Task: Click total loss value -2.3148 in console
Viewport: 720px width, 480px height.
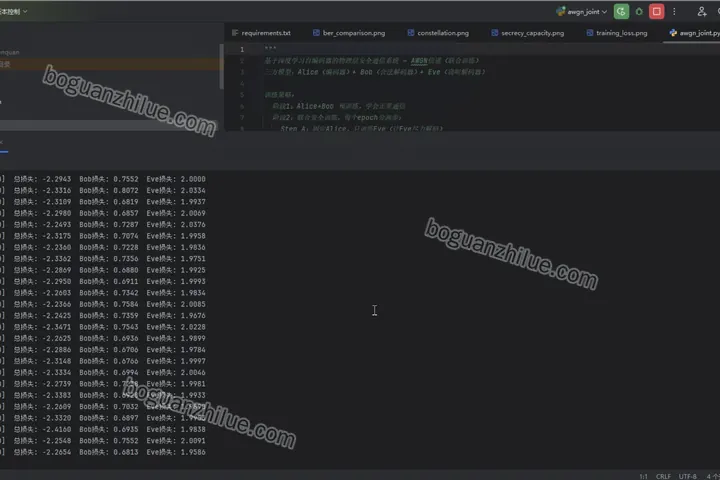Action: coord(56,361)
